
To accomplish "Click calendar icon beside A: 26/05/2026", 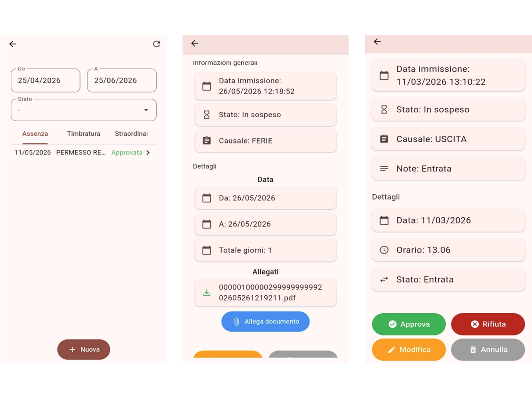I will click(x=207, y=224).
